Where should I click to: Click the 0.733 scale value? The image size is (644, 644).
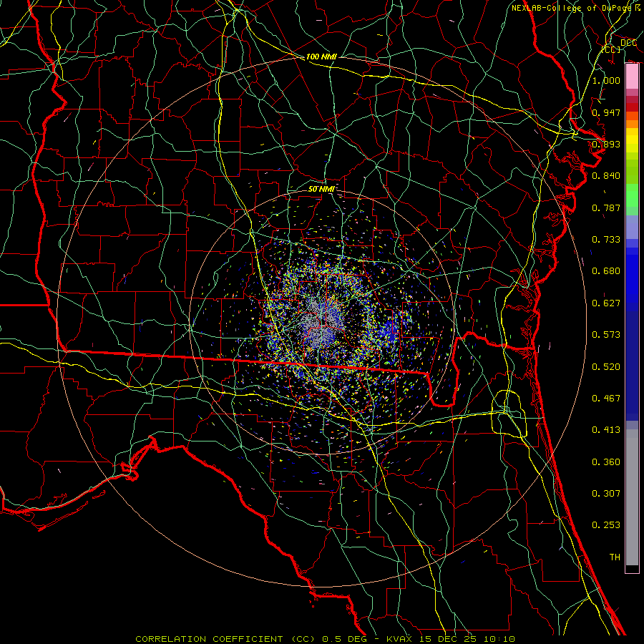tap(606, 240)
